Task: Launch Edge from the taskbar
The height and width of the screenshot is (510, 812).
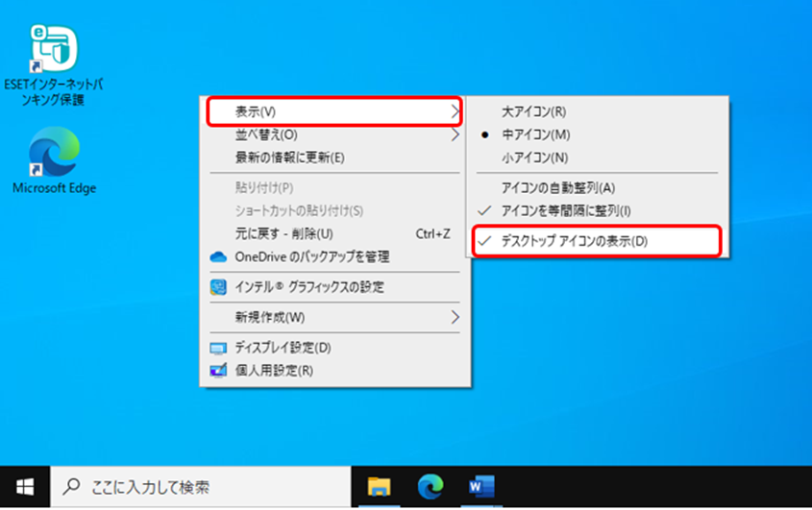Action: 431,487
